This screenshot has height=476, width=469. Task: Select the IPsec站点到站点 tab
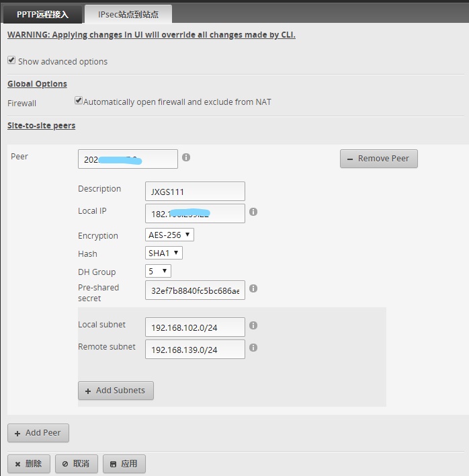[128, 14]
